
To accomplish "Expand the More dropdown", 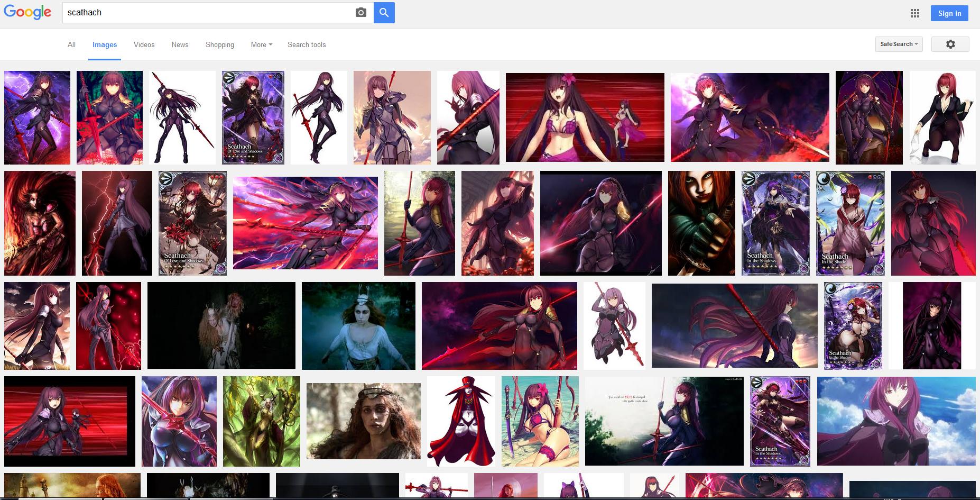I will tap(262, 45).
